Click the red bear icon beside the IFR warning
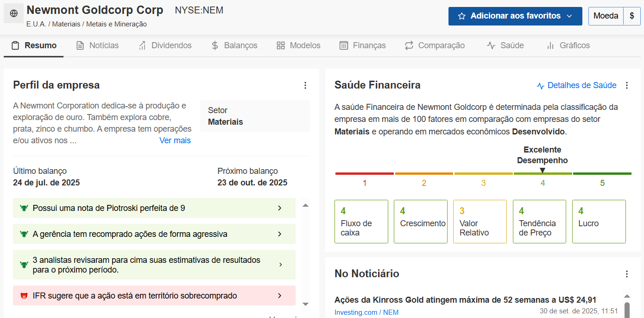This screenshot has height=318, width=644. tap(24, 296)
